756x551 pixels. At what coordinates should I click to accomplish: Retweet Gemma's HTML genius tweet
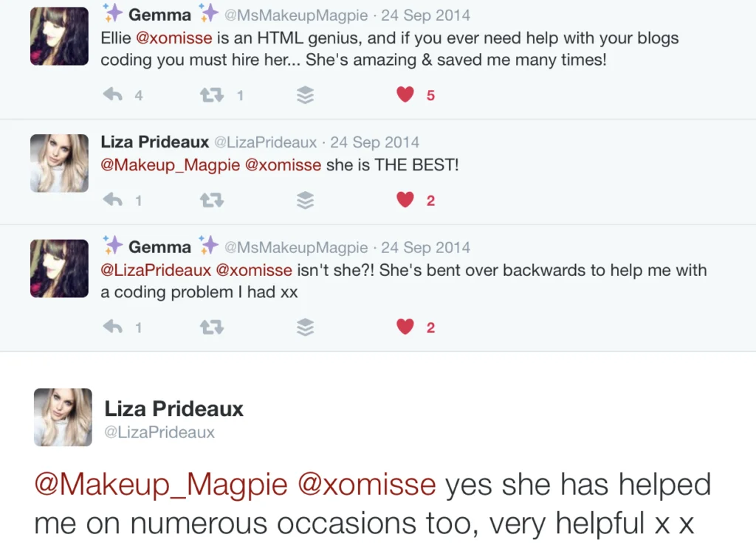click(x=212, y=94)
